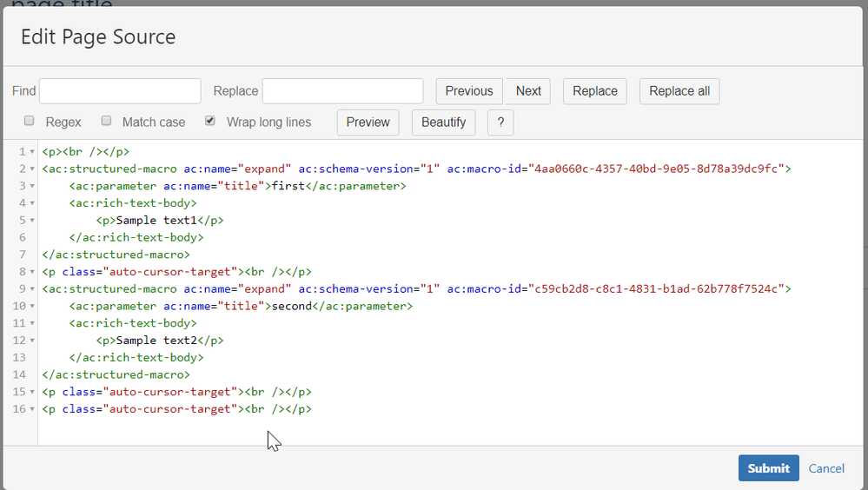Click the text 'Sample text2'
Viewport: 868px width, 490px height.
156,341
